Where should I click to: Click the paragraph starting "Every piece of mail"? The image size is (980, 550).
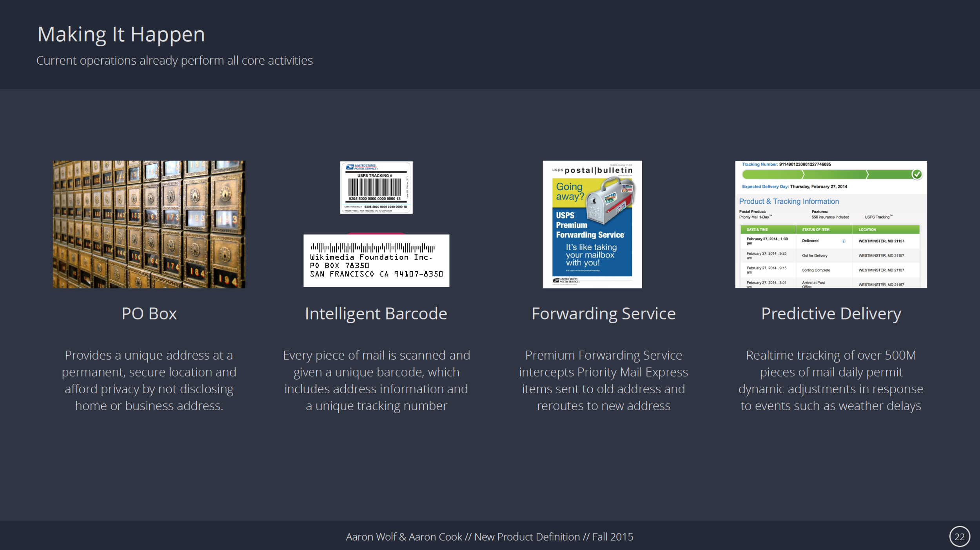click(376, 380)
